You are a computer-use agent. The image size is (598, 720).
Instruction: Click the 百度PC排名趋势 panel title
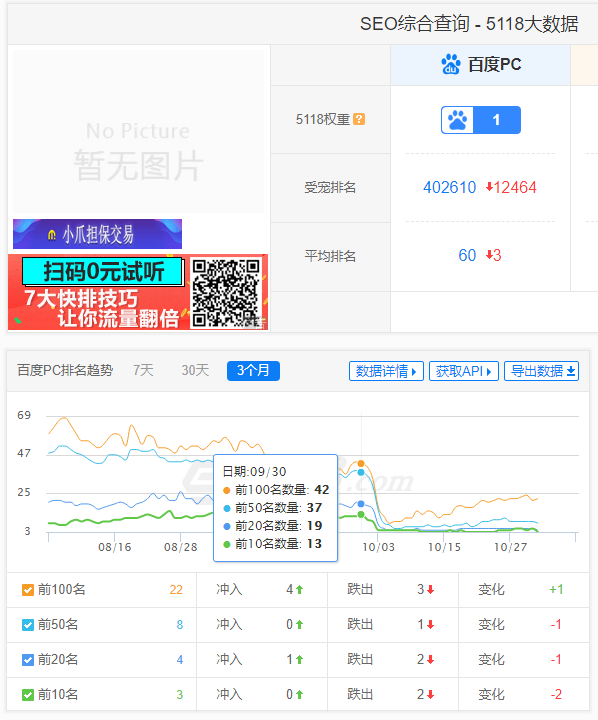click(65, 371)
